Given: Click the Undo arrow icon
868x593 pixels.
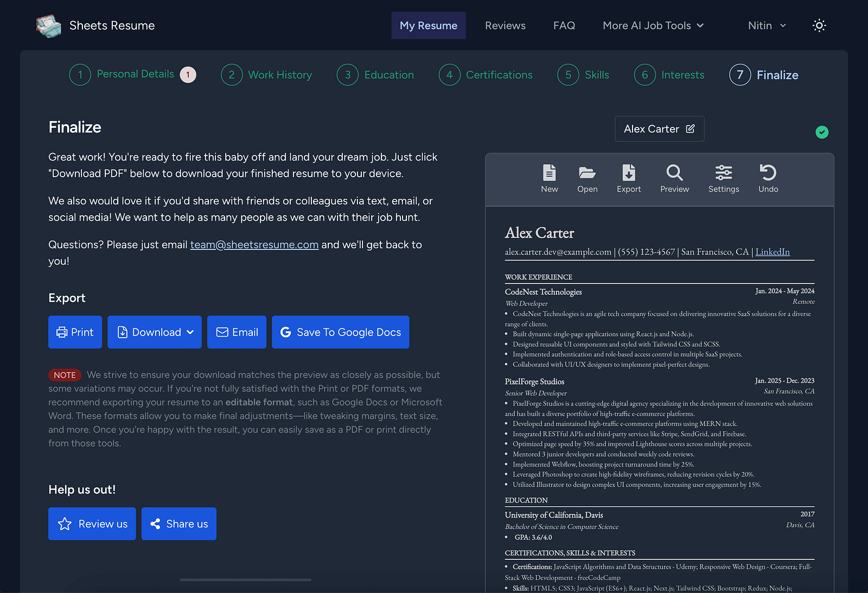Looking at the screenshot, I should pyautogui.click(x=768, y=172).
